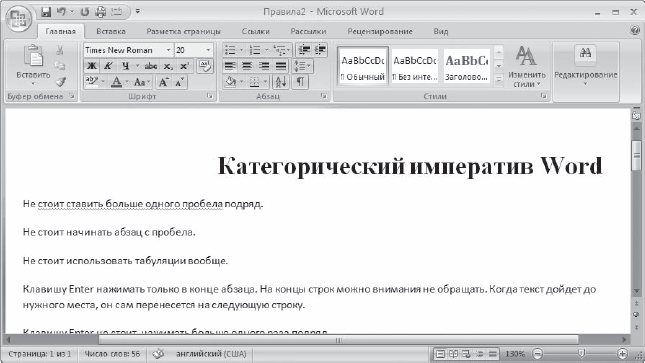This screenshot has height=363, width=645.
Task: Apply the Без интервала style
Action: (414, 66)
